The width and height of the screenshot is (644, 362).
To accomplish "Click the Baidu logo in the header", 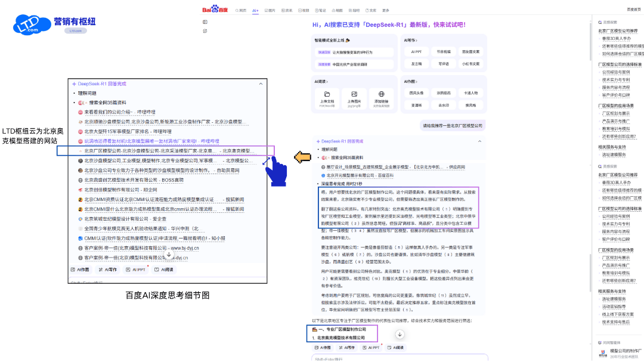I will 215,10.
